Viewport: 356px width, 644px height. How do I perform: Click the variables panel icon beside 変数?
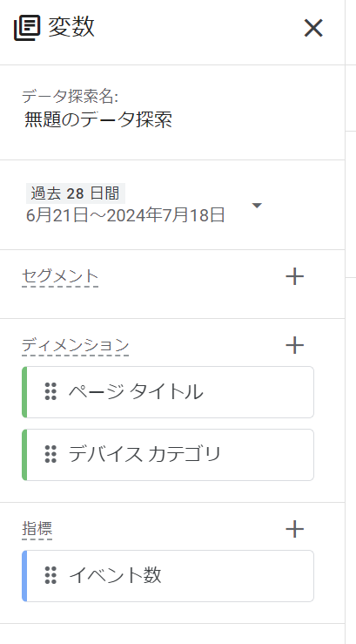[x=27, y=28]
